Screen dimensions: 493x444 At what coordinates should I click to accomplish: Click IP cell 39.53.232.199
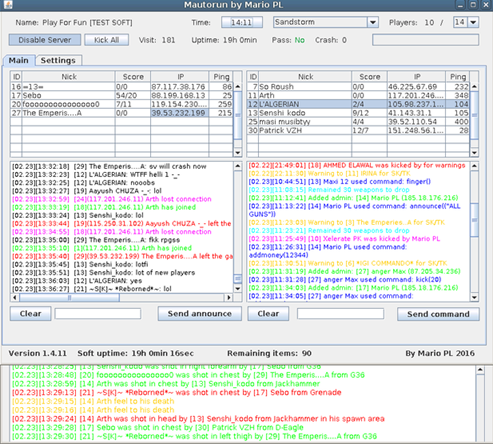[x=179, y=113]
